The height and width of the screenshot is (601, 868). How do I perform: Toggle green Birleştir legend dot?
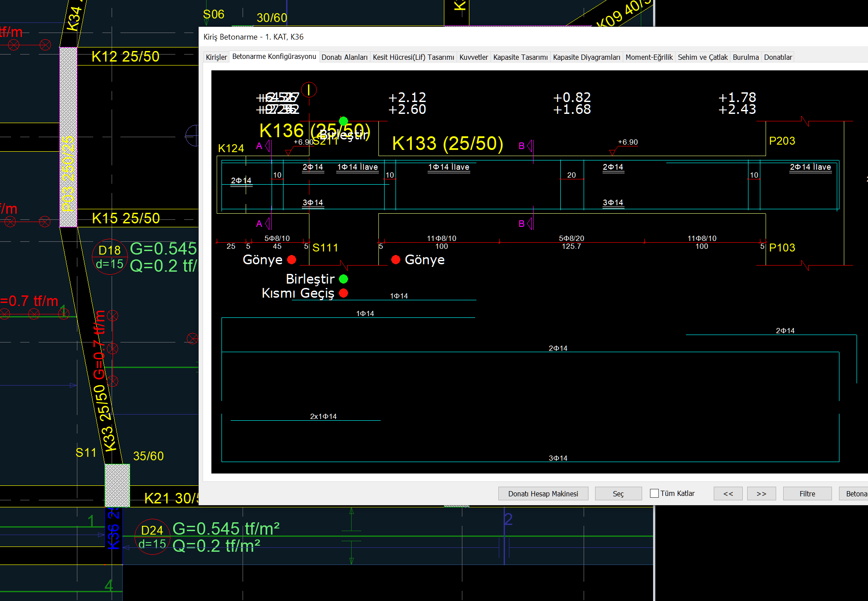(344, 279)
